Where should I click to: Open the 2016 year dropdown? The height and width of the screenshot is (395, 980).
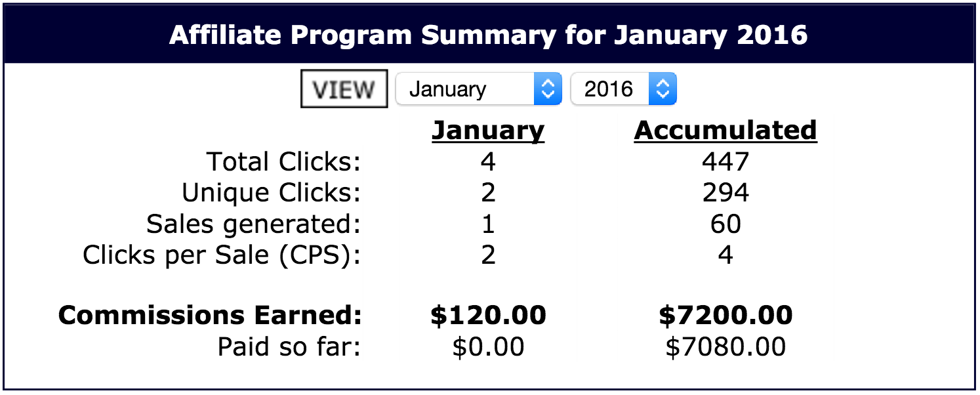623,89
